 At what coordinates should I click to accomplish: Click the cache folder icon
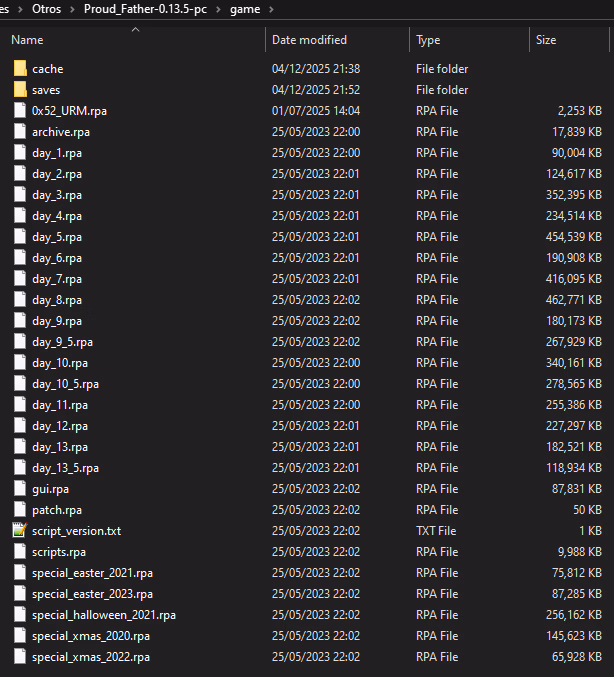[x=20, y=69]
